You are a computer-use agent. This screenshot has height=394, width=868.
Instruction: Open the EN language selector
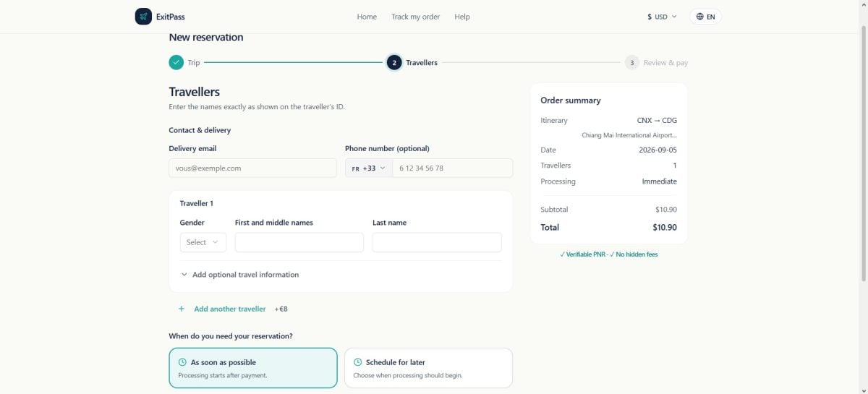(x=705, y=17)
